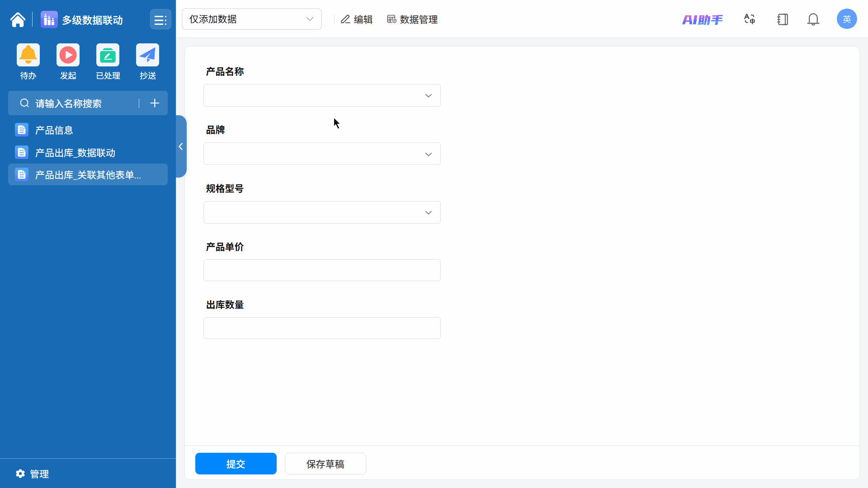The width and height of the screenshot is (868, 488).
Task: Click the 产品单价 input field
Action: point(321,270)
